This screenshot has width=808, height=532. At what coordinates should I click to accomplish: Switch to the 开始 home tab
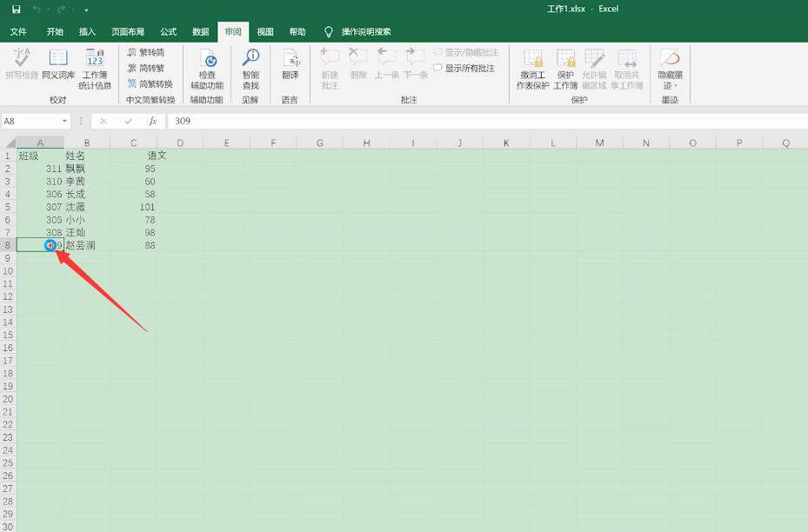point(55,32)
